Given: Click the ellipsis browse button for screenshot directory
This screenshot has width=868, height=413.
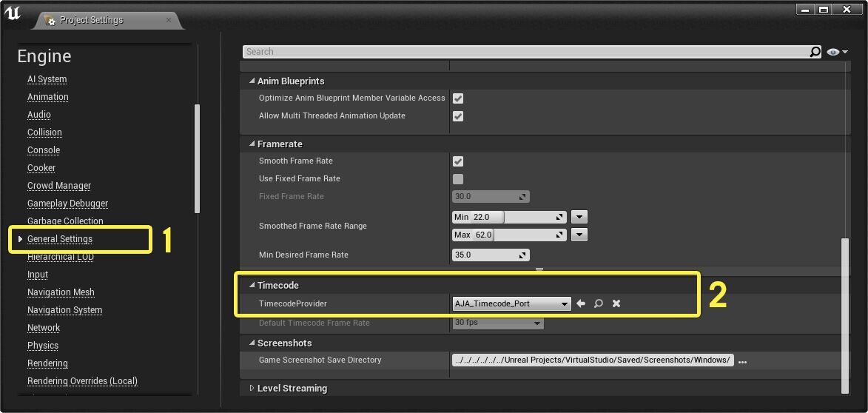Looking at the screenshot, I should [743, 361].
